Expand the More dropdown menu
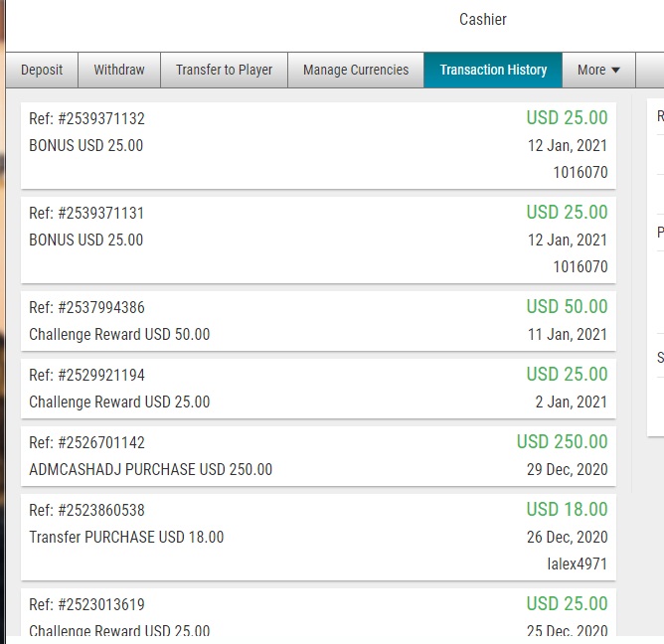The image size is (664, 644). [x=598, y=70]
